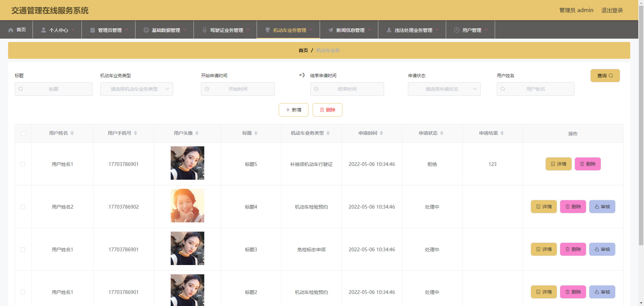Sort by 申请状态 column arrows
The image size is (644, 306).
pos(442,133)
